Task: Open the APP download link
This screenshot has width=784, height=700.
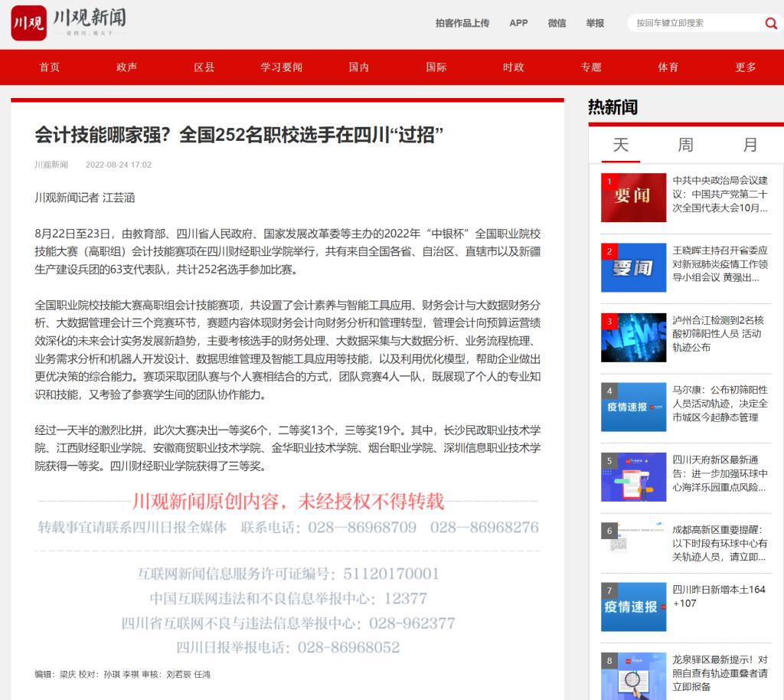Action: pyautogui.click(x=518, y=23)
